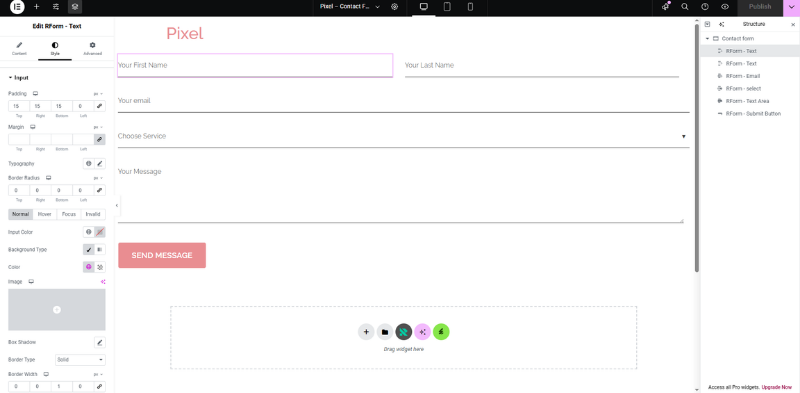Open background Color global colors globe icon
Image resolution: width=800 pixels, height=393 pixels.
tap(89, 267)
